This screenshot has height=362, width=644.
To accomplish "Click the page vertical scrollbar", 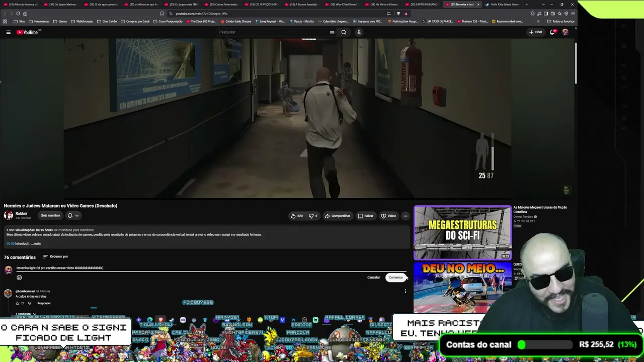I will (576, 63).
